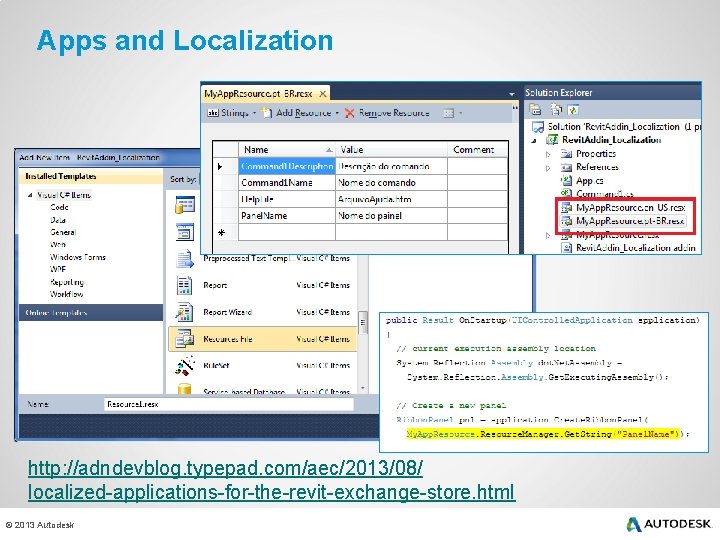Click the highlighted GetString("PanelName") code line
This screenshot has width=720, height=540.
(x=543, y=434)
